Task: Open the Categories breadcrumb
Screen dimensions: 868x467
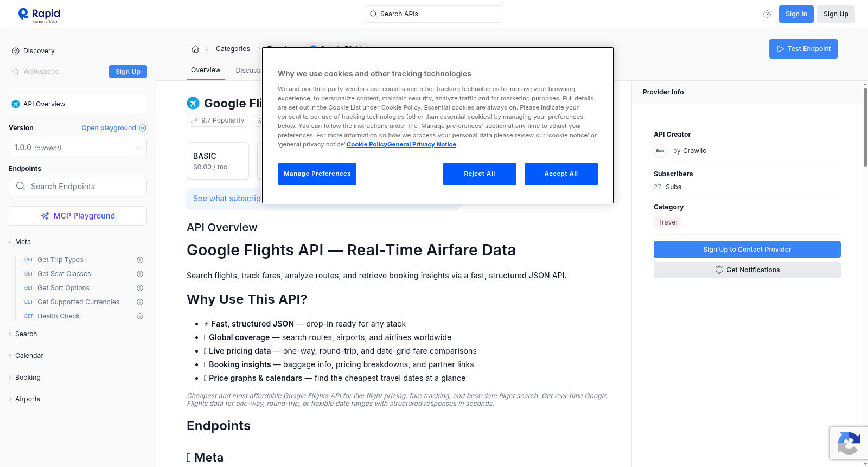Action: (233, 49)
